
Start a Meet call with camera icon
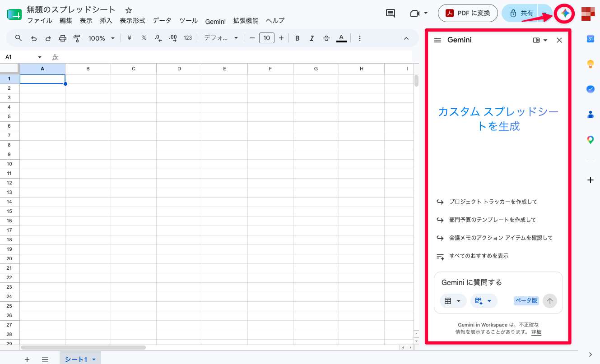coord(414,14)
